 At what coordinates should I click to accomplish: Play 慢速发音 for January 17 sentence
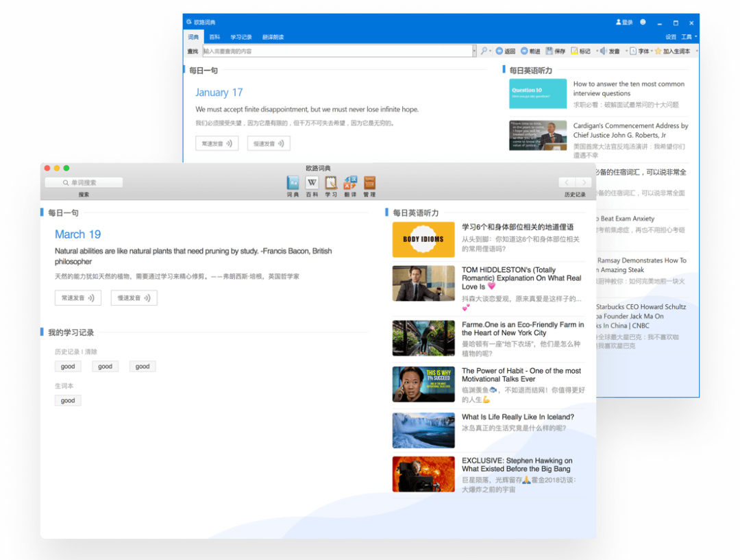(x=269, y=143)
